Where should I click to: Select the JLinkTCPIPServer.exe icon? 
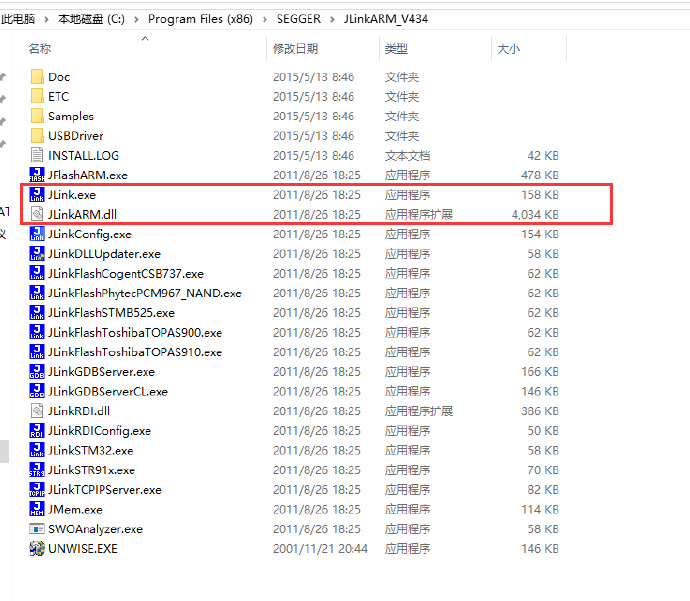tap(37, 490)
